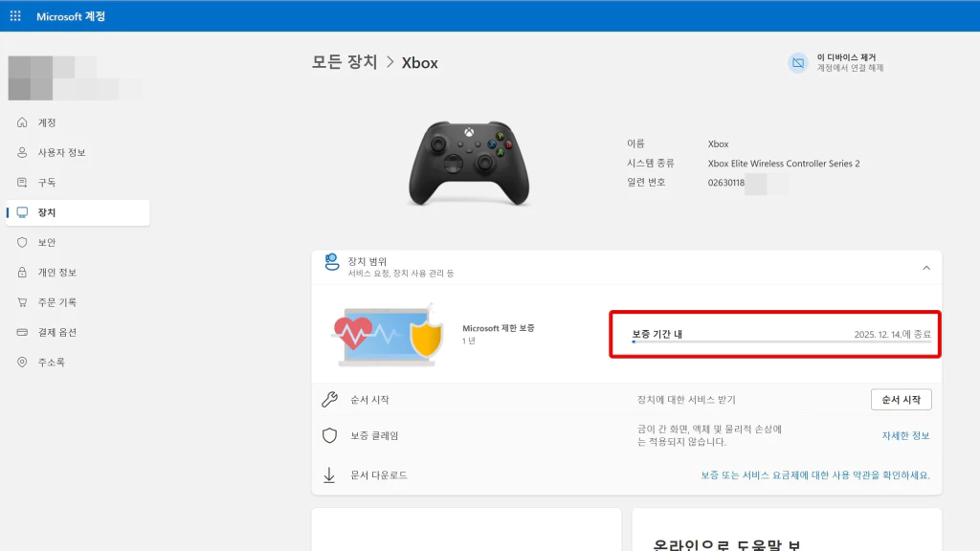Click the warranty laptop shield illustration
Viewport: 980px width, 551px height.
click(x=388, y=335)
